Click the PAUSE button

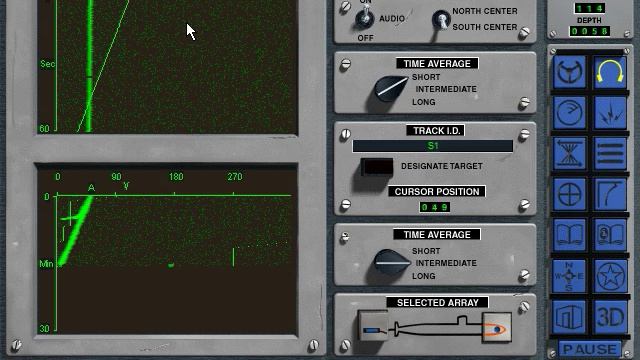click(x=590, y=349)
